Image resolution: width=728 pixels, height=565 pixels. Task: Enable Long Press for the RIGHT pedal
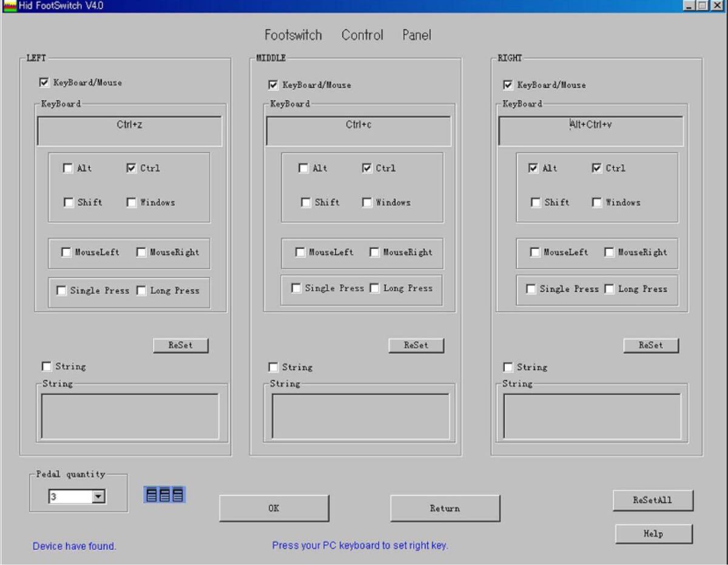click(609, 289)
